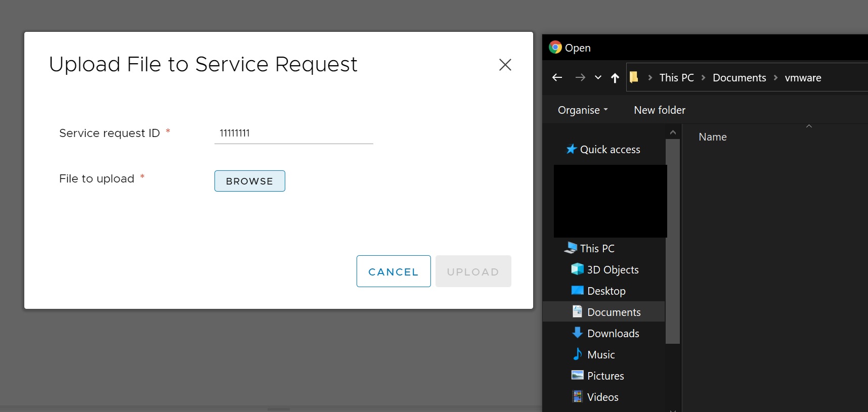The image size is (868, 412).
Task: Select This PC in the sidebar
Action: [597, 249]
